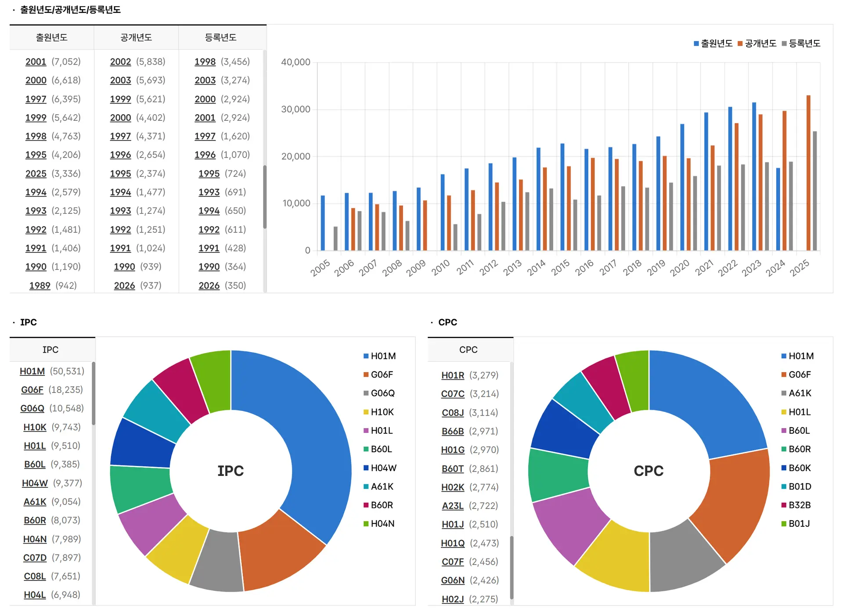Viewport: 843px width, 616px height.
Task: Click the year table scrollbar thumb
Action: click(x=265, y=197)
